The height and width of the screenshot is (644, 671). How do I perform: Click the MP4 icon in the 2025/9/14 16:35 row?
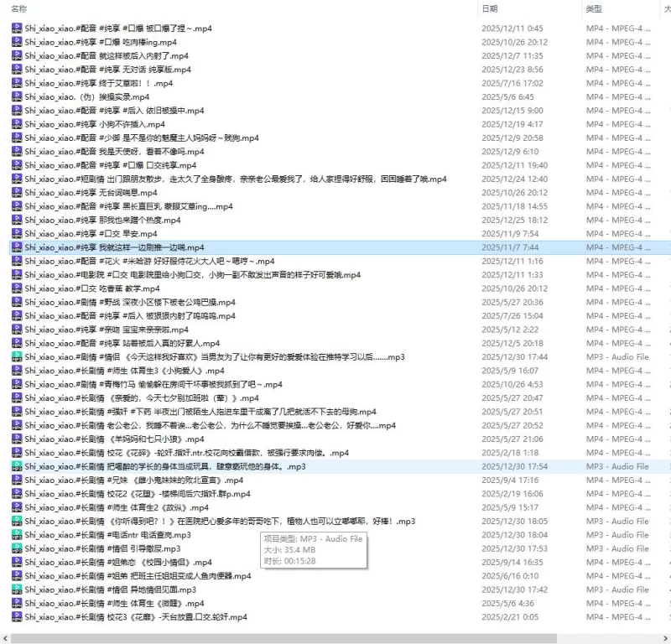(x=17, y=563)
